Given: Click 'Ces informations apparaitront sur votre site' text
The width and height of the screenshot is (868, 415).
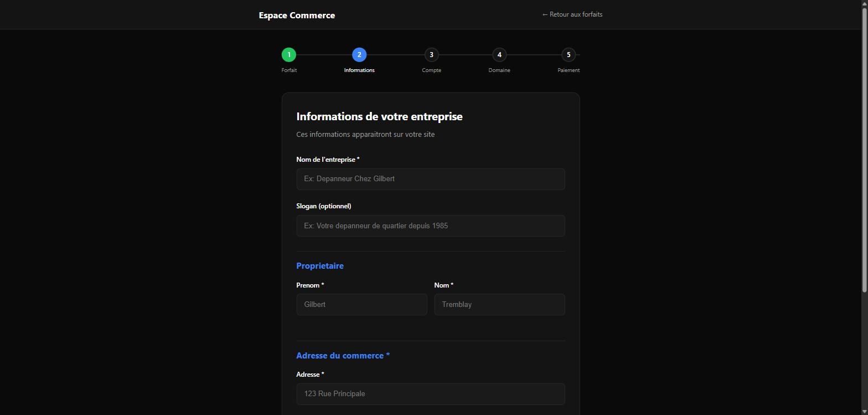Looking at the screenshot, I should (x=365, y=135).
